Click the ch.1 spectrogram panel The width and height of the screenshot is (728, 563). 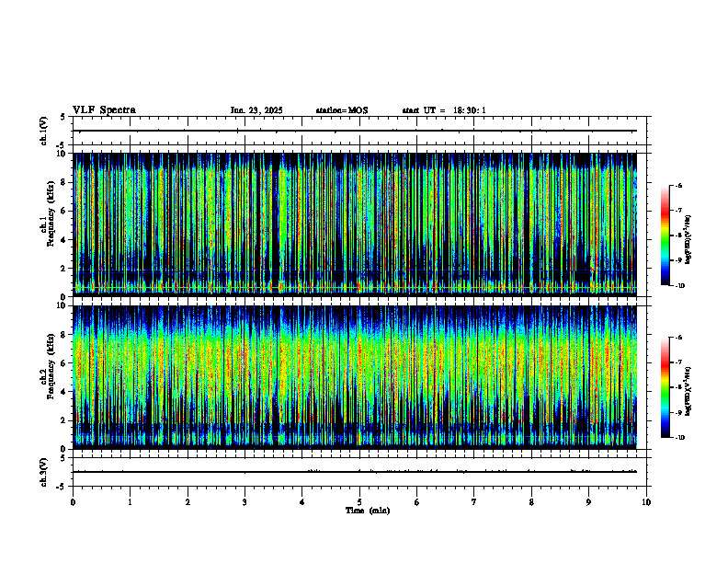355,224
